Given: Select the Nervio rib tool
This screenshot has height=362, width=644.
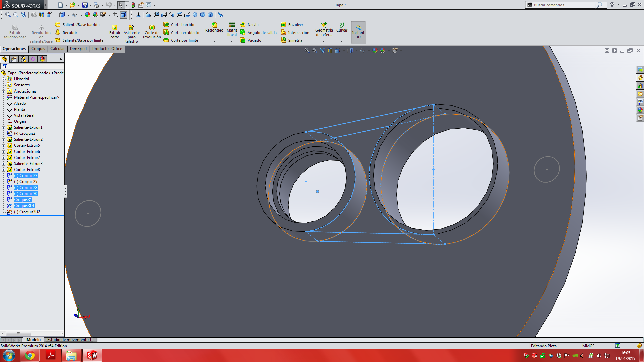Looking at the screenshot, I should [249, 25].
